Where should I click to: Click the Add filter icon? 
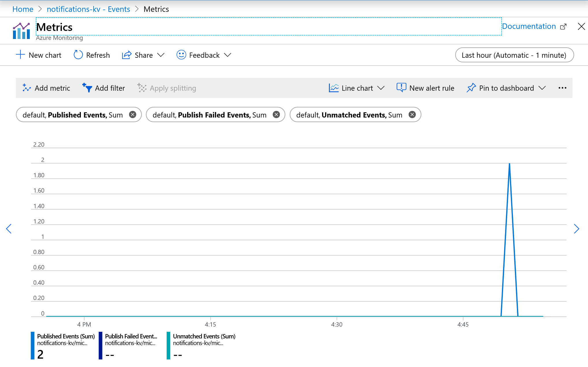pos(87,87)
